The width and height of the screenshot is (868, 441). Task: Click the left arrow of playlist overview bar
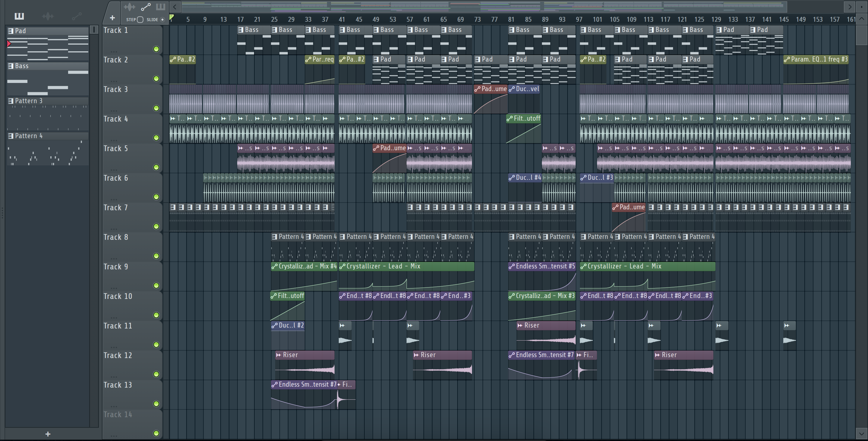tap(175, 6)
